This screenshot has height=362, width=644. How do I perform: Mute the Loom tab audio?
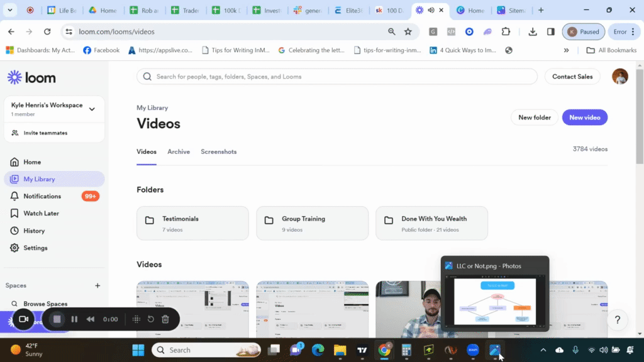click(x=431, y=10)
